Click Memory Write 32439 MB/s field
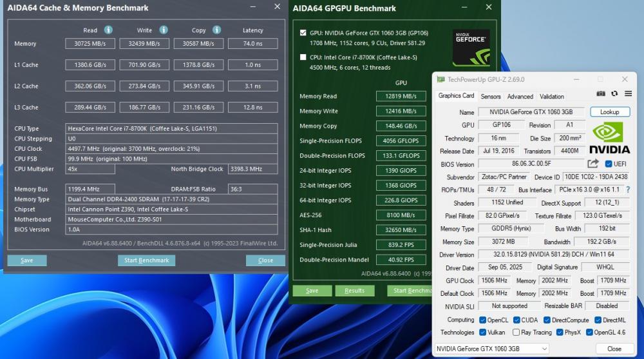The height and width of the screenshot is (359, 644). pos(144,44)
